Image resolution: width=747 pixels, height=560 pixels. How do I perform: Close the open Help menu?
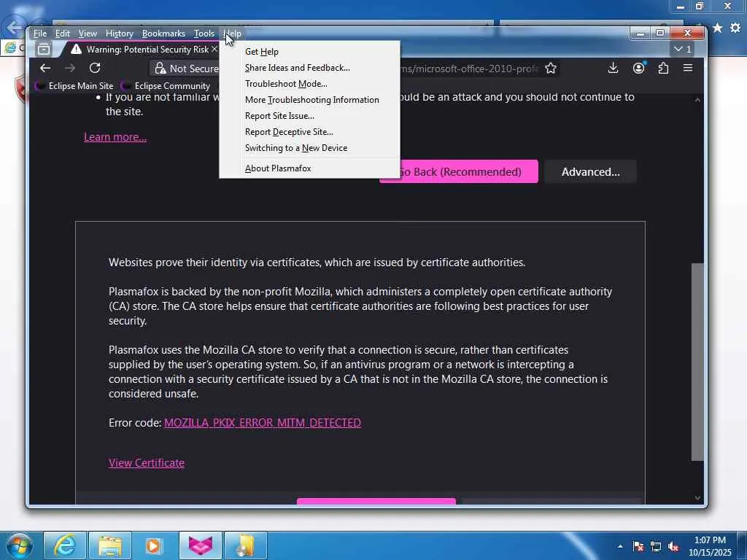[x=233, y=34]
